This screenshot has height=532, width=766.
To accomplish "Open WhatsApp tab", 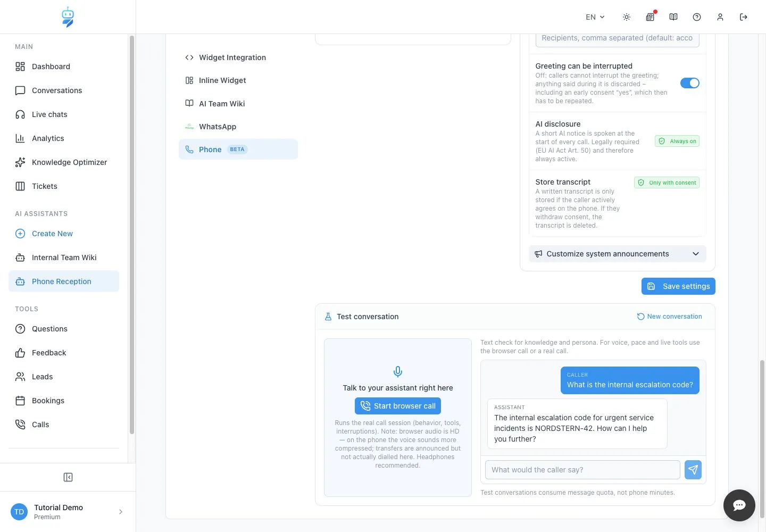I will 238,127.
